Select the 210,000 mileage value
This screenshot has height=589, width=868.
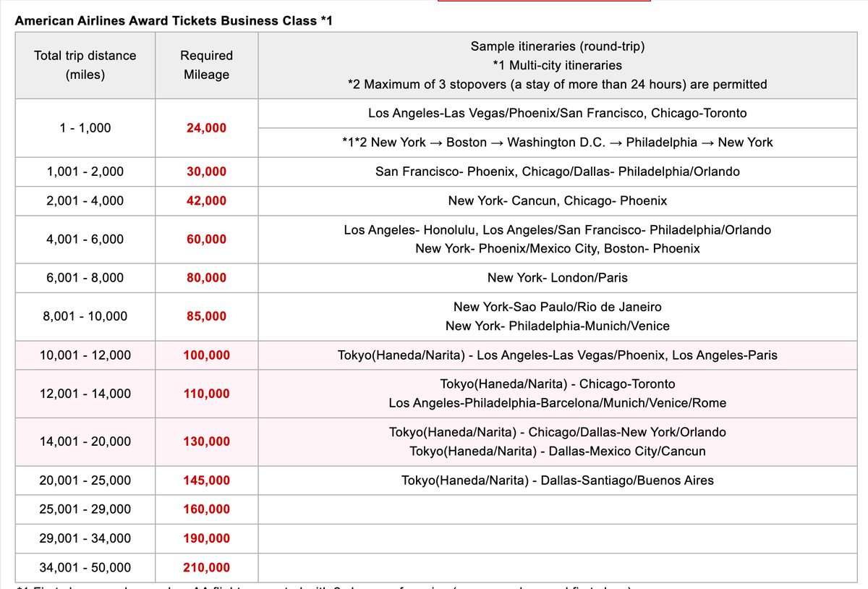pyautogui.click(x=206, y=567)
